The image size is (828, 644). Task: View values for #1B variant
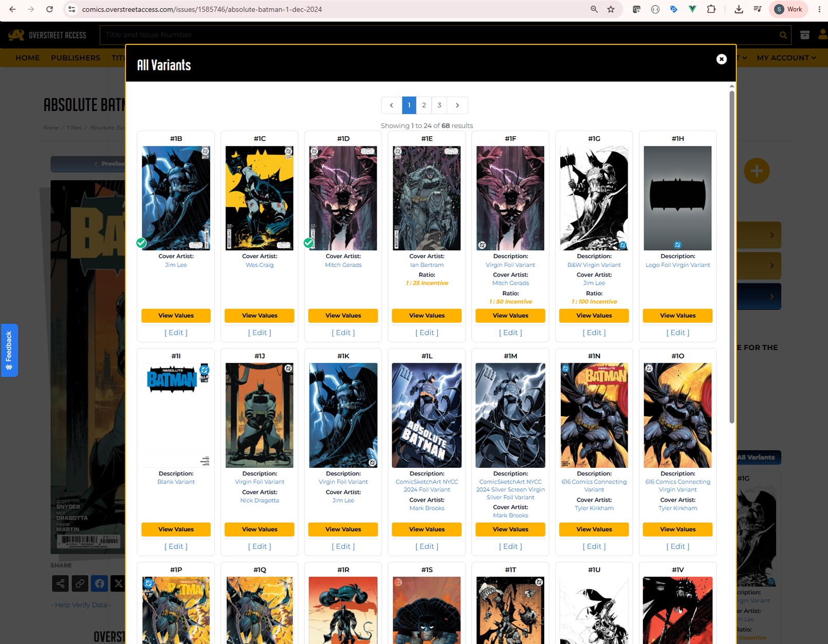[176, 316]
